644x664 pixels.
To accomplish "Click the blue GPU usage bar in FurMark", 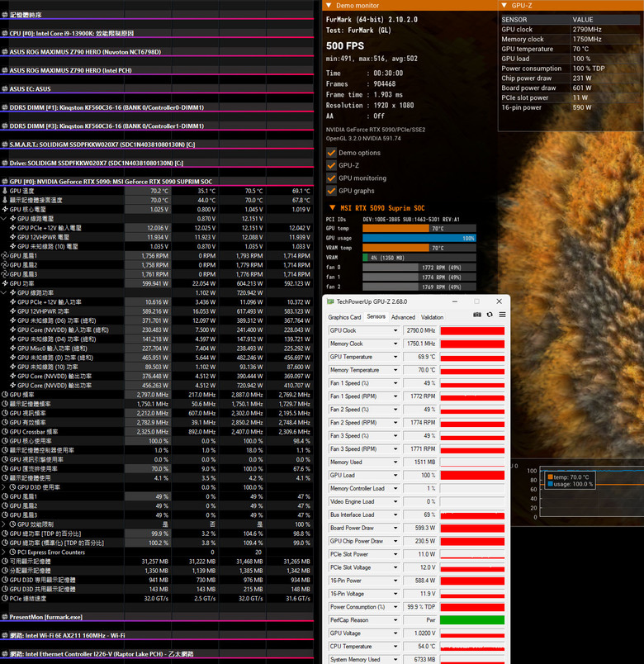I will tap(419, 239).
